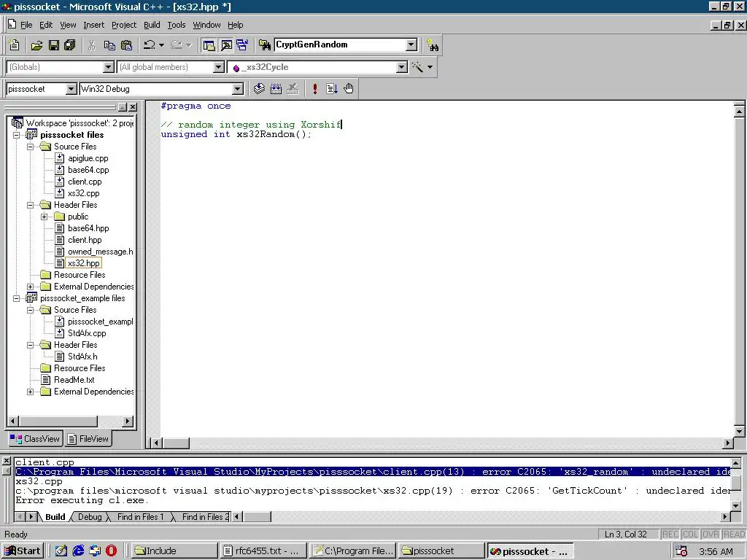747x560 pixels.
Task: Switch to the C:\Program File... taskbar button
Action: coord(353,551)
